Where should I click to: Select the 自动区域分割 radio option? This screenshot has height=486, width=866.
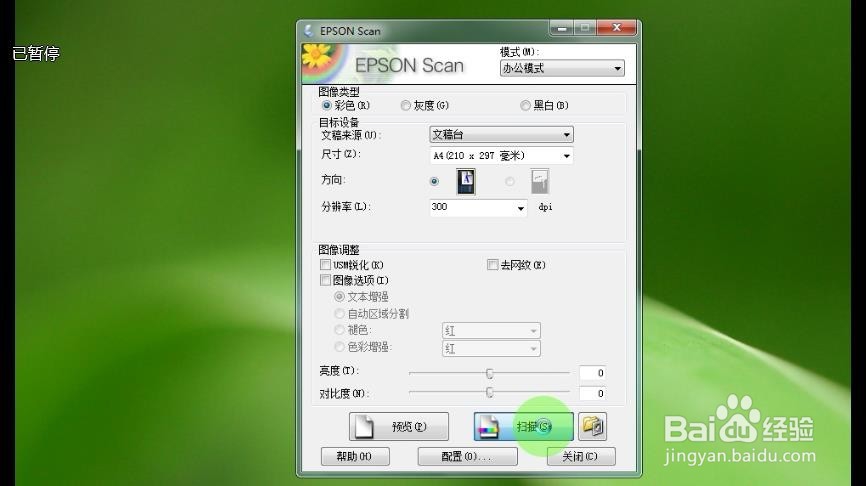(340, 314)
